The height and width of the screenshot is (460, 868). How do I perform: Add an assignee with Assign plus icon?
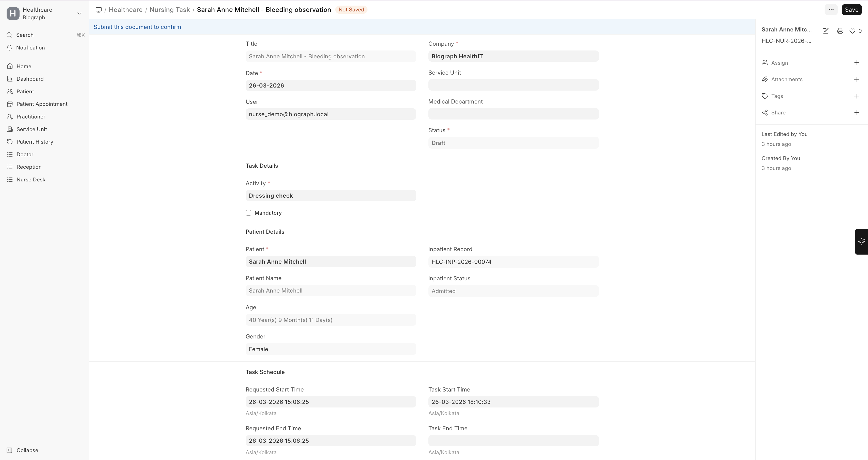coord(857,63)
